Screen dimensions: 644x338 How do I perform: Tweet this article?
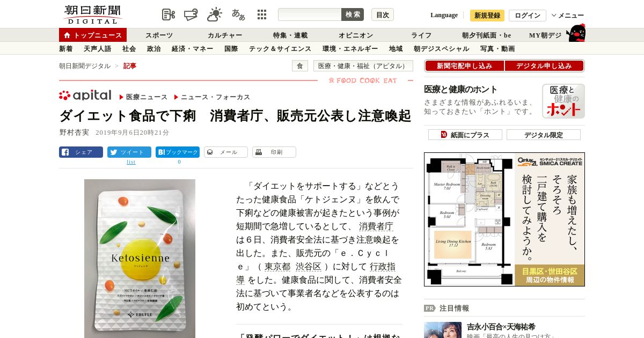pyautogui.click(x=129, y=152)
